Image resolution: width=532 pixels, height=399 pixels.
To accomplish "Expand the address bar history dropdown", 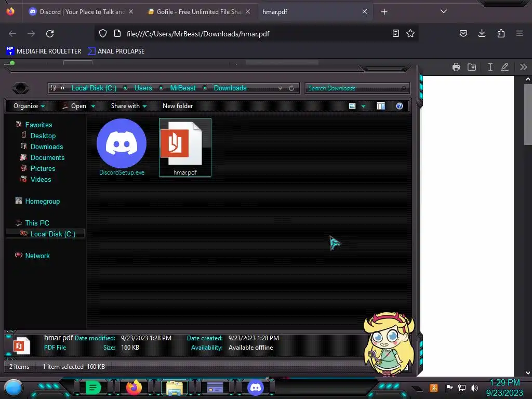I will [280, 88].
